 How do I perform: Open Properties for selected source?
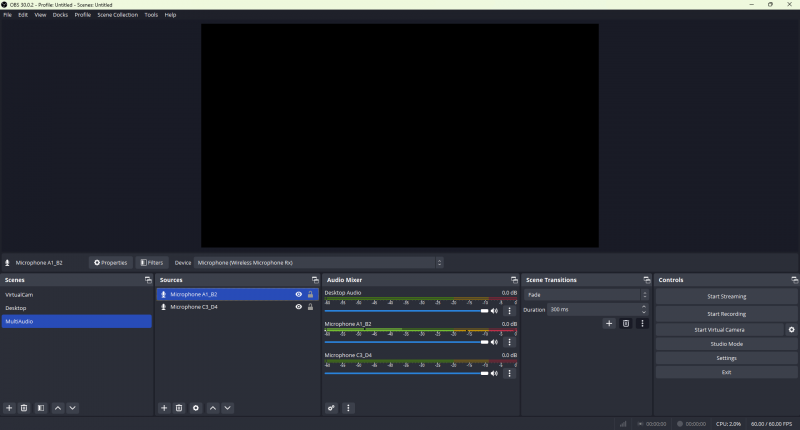[111, 263]
